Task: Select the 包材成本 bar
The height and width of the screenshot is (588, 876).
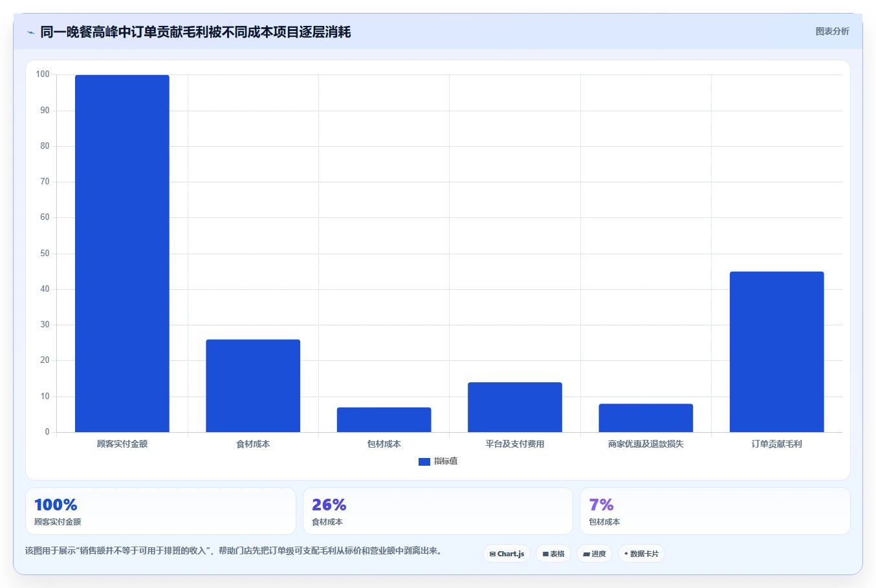Action: pyautogui.click(x=384, y=420)
